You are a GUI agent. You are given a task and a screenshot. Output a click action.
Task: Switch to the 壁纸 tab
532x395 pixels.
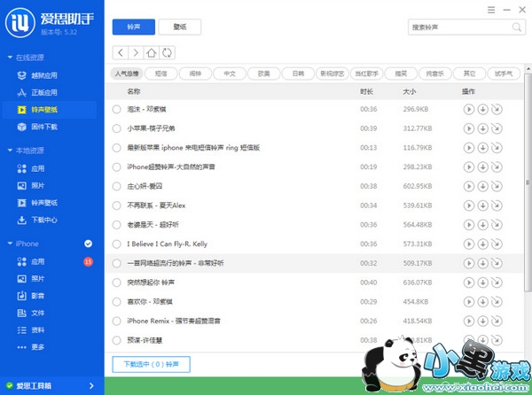185,27
